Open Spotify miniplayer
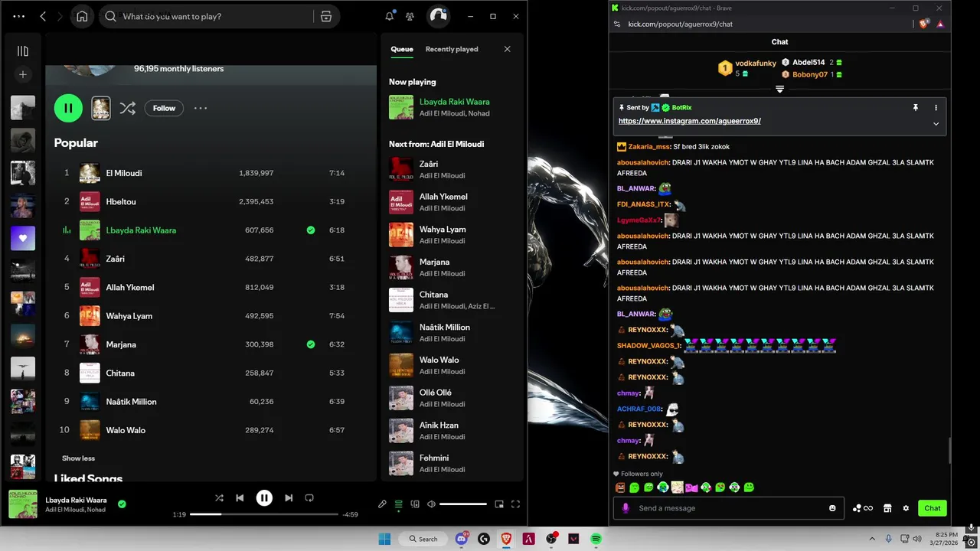The height and width of the screenshot is (551, 980). (499, 504)
